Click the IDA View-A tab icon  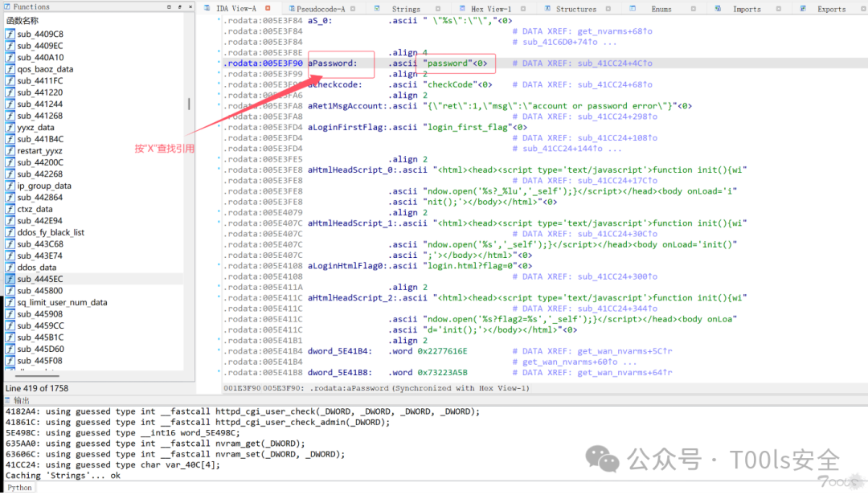tap(207, 8)
